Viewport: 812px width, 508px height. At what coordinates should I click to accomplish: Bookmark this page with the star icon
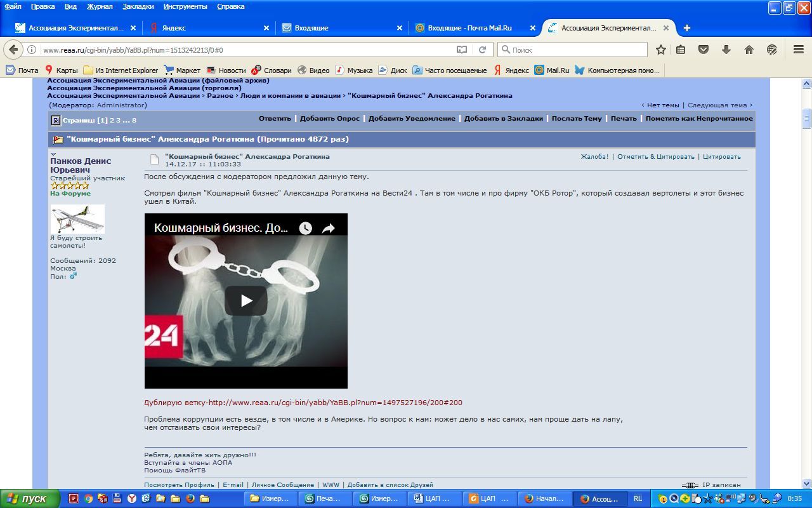660,50
